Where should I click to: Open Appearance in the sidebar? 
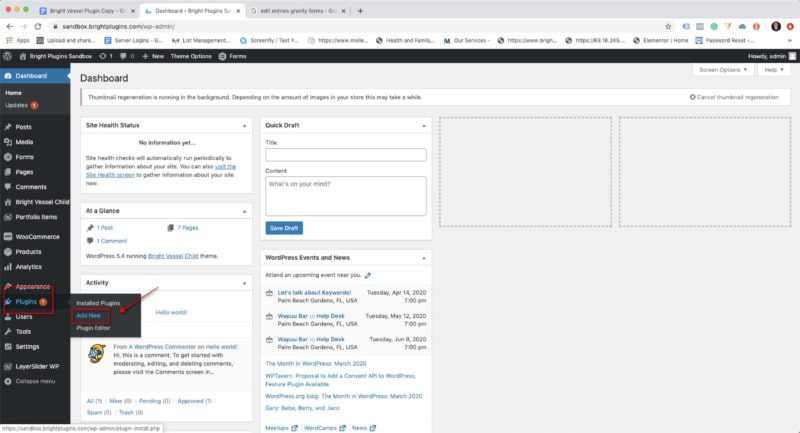point(35,286)
